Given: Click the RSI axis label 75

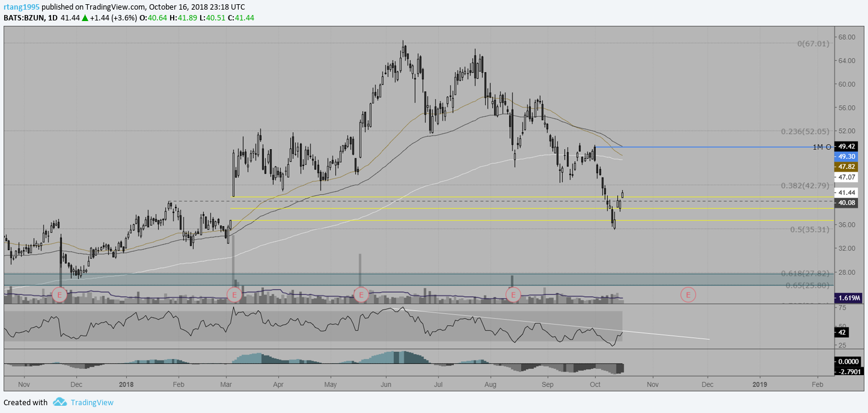Looking at the screenshot, I should pyautogui.click(x=842, y=307).
